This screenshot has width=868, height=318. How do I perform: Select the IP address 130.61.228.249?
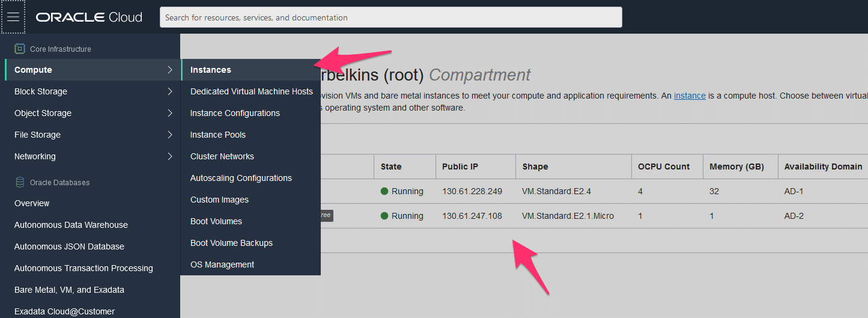(472, 191)
